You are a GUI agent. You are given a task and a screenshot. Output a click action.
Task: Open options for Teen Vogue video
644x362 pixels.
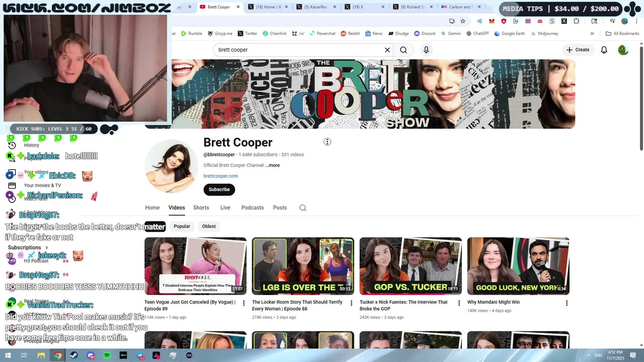point(244,303)
